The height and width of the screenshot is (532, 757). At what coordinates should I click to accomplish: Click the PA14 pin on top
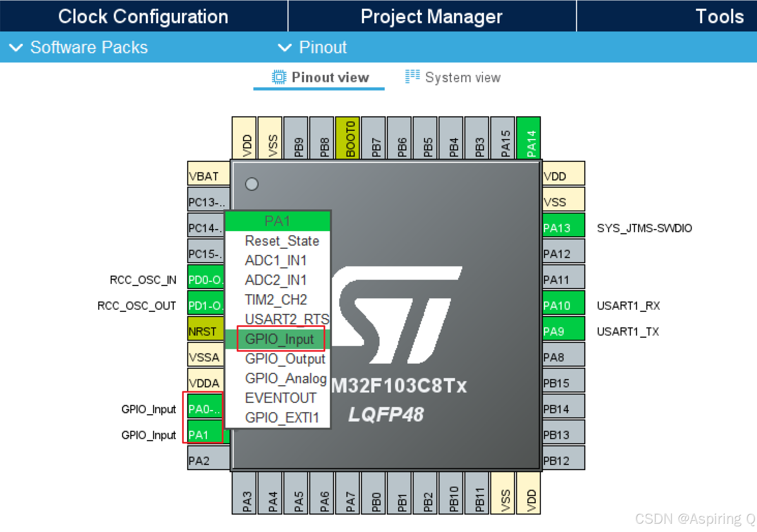528,138
